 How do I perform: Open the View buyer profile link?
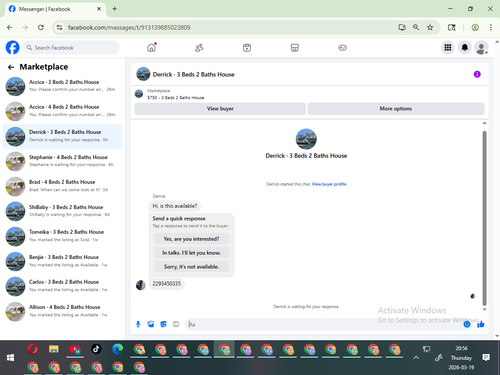coord(329,184)
